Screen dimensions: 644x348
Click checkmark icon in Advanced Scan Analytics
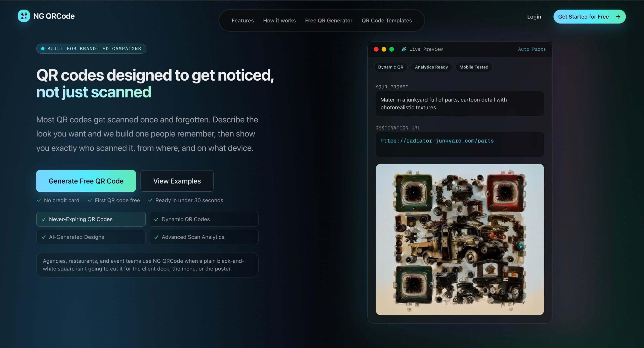(x=156, y=237)
